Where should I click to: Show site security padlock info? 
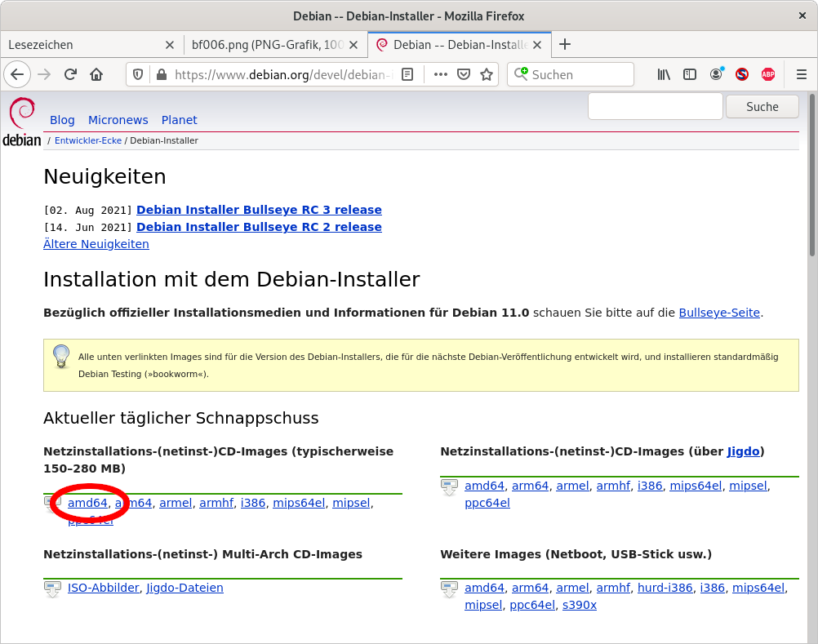pos(162,74)
